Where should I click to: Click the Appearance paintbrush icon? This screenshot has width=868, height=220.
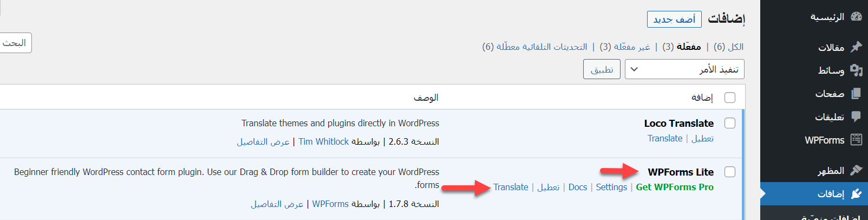tap(856, 171)
